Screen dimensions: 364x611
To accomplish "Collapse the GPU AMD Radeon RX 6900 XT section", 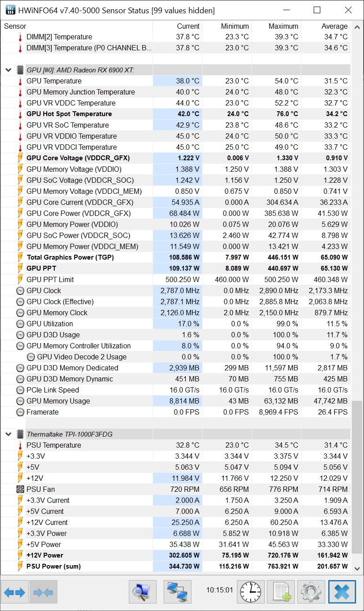I will 8,70.
